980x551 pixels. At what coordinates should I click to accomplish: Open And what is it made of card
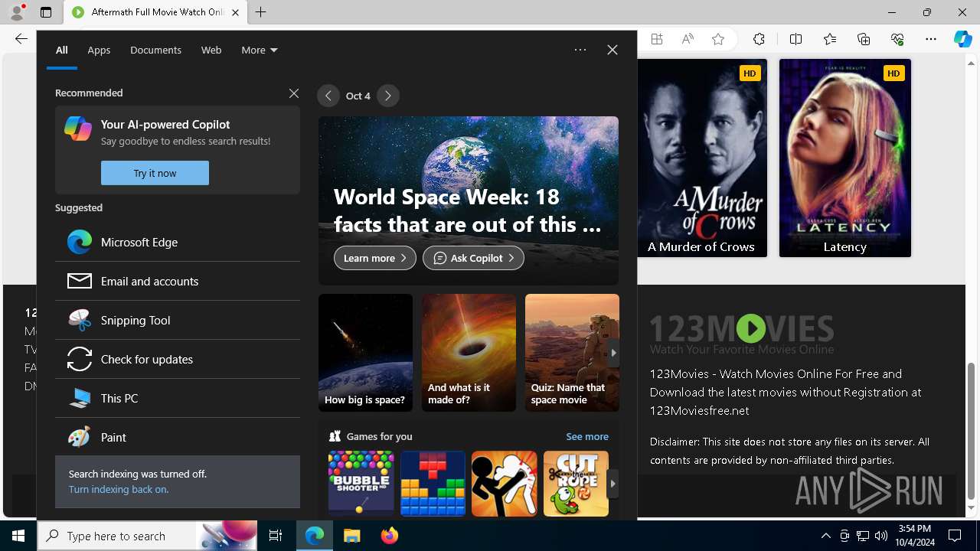click(x=469, y=353)
